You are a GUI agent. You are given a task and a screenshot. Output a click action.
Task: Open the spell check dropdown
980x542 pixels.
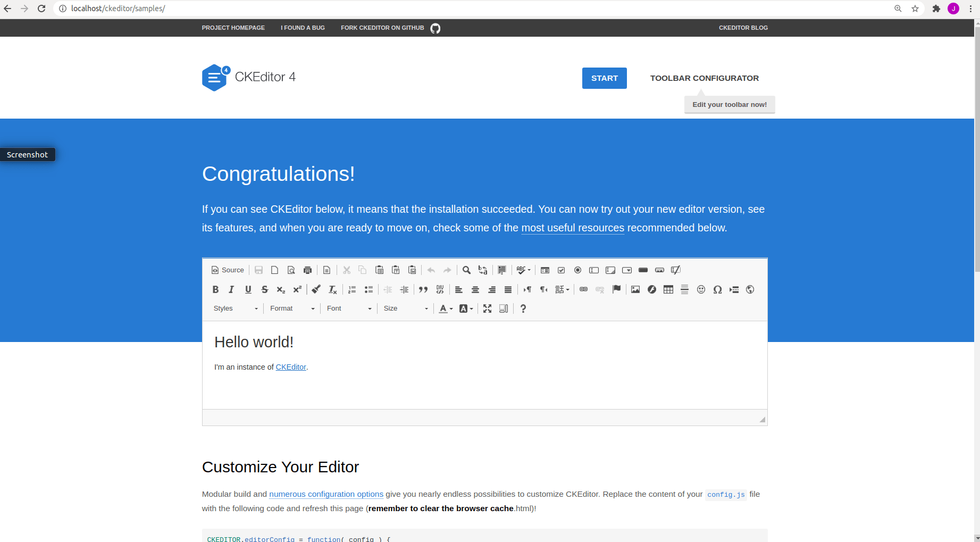click(524, 270)
